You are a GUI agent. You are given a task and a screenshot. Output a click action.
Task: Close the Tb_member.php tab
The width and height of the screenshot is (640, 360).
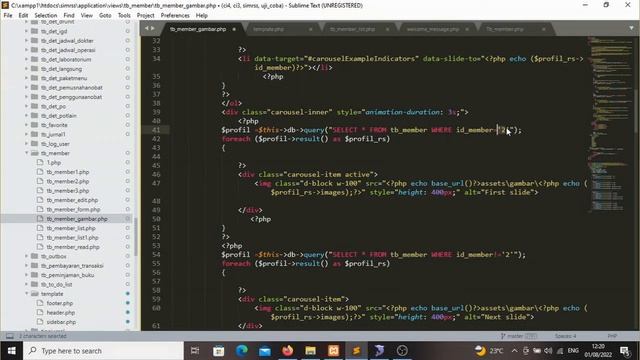point(544,29)
